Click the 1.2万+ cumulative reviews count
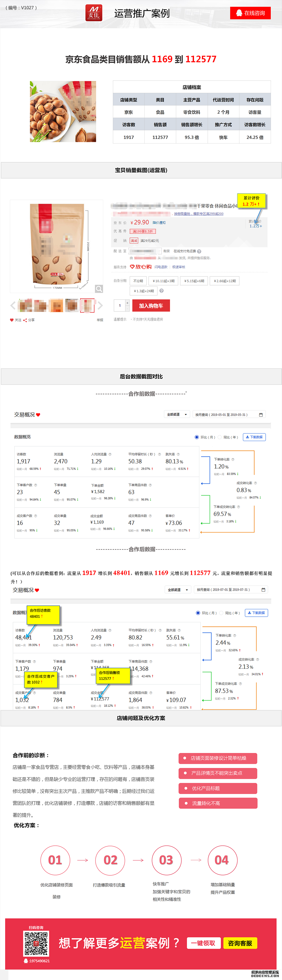The image size is (282, 980). click(256, 226)
